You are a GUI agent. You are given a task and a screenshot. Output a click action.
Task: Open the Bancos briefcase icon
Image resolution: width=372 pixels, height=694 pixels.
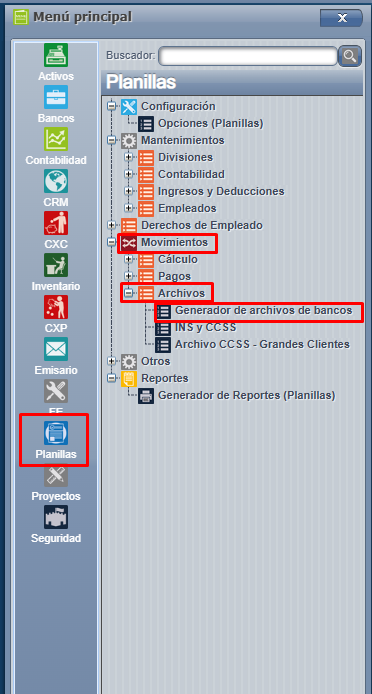56,97
